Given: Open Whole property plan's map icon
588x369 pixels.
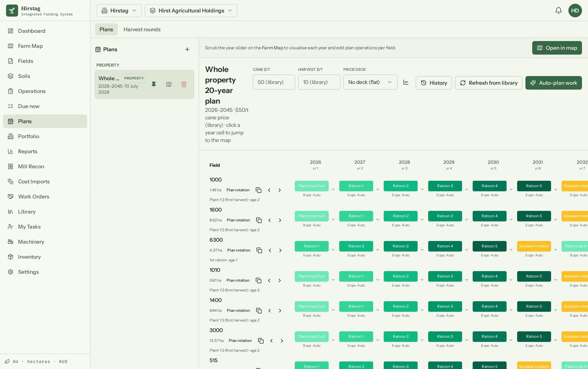Looking at the screenshot, I should pyautogui.click(x=169, y=84).
